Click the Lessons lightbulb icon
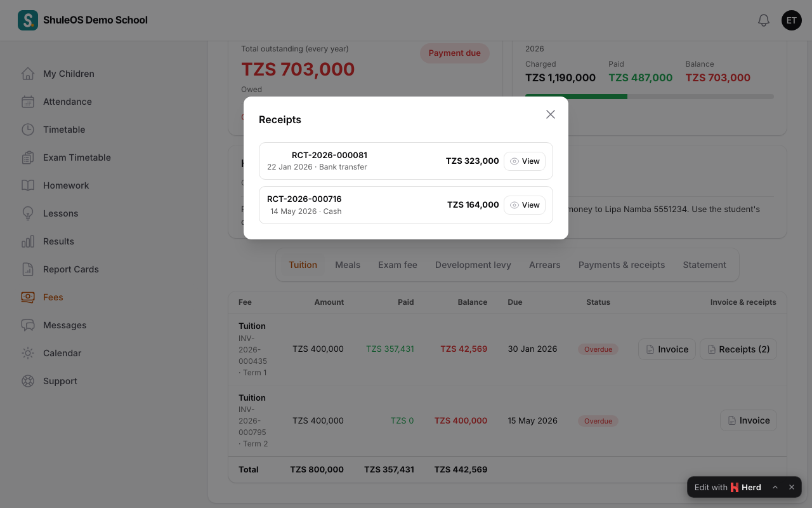 [x=28, y=213]
